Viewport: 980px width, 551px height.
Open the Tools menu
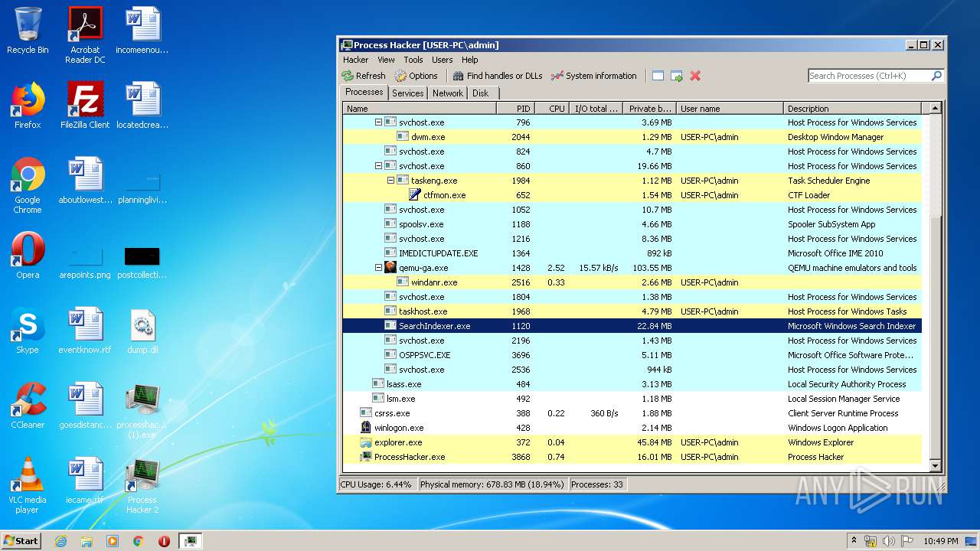(x=413, y=60)
